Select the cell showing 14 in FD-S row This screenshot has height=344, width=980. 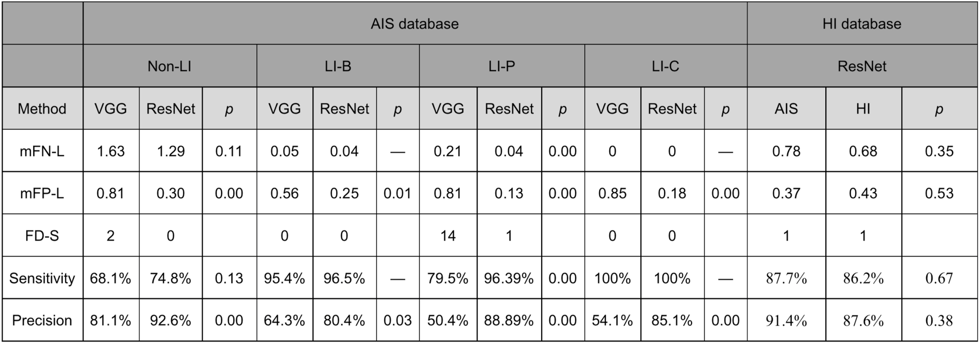pos(448,236)
